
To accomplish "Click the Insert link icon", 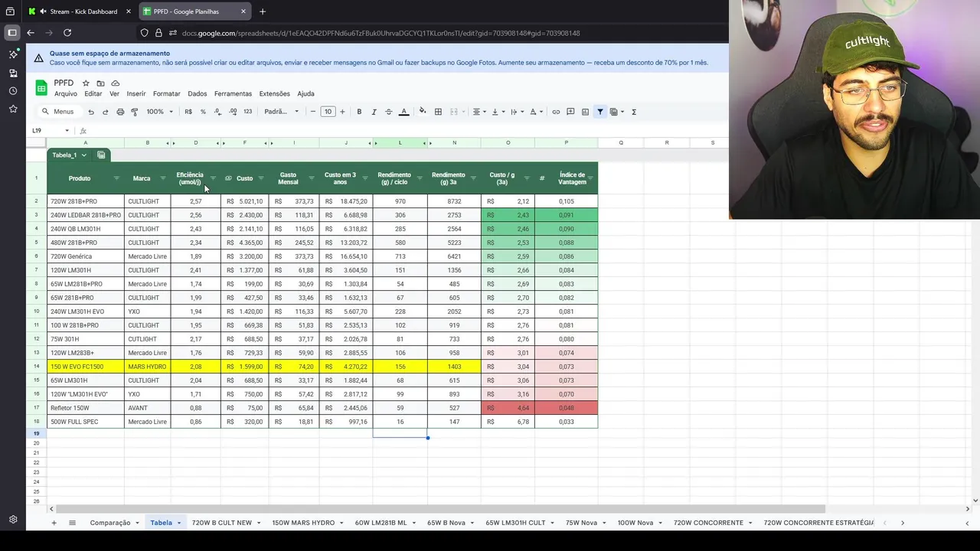I will pos(556,112).
